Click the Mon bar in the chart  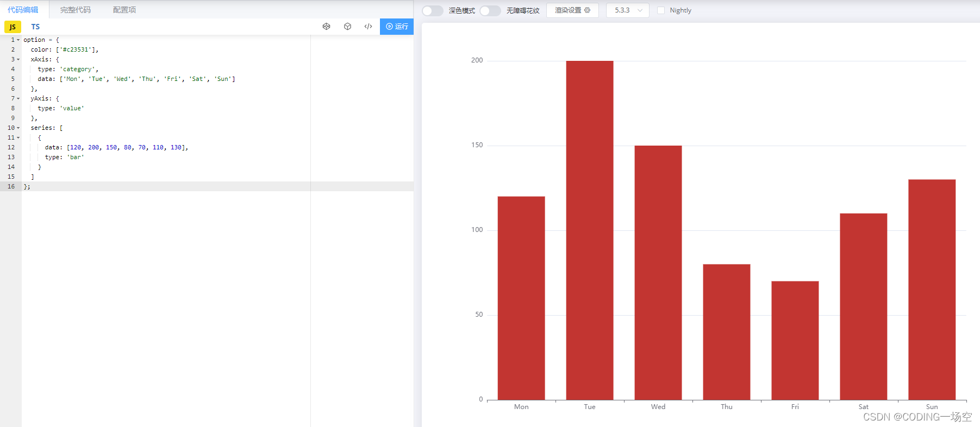[521, 298]
